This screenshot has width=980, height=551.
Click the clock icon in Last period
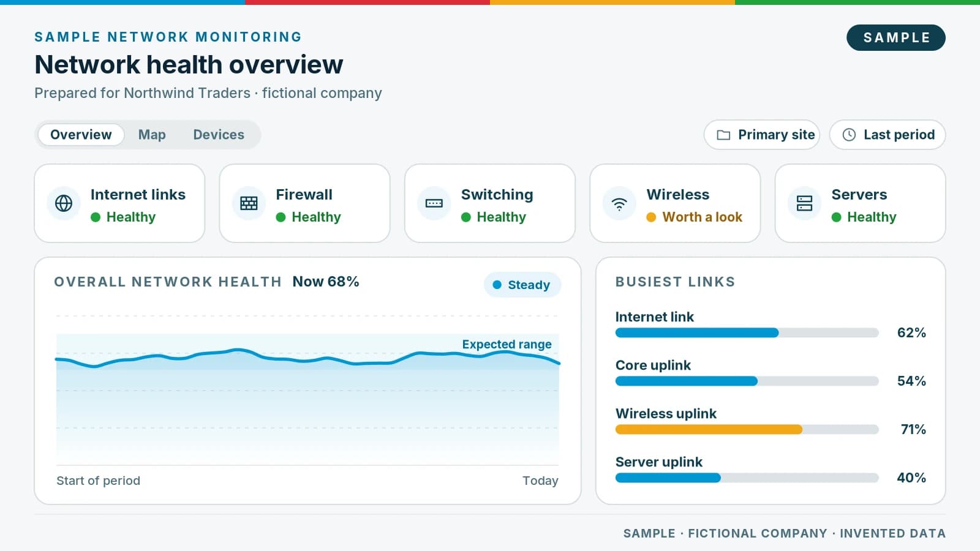point(849,135)
